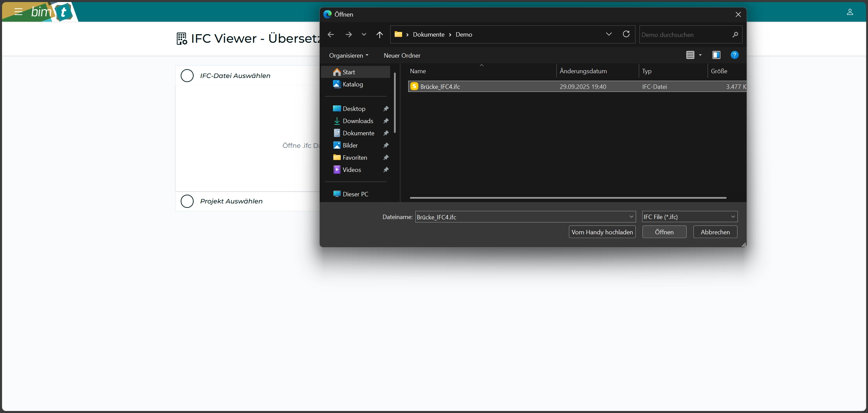Open the hamburger menu in header

pos(18,12)
